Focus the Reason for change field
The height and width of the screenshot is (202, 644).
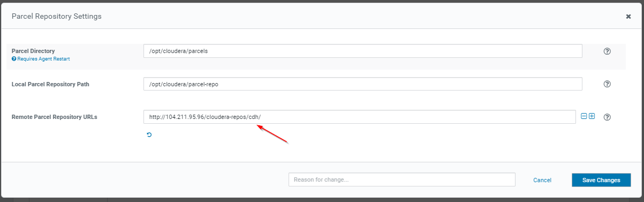tap(401, 179)
